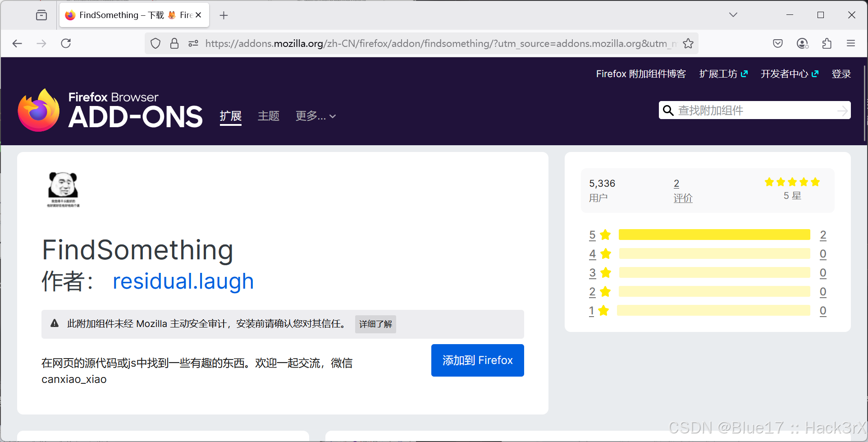Open a new tab with plus button
Viewport: 868px width, 442px height.
pos(224,15)
